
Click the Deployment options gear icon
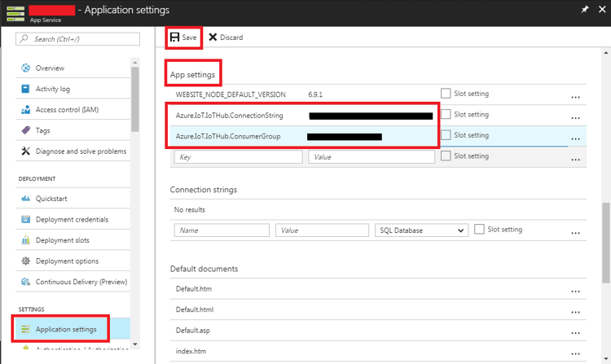point(26,261)
